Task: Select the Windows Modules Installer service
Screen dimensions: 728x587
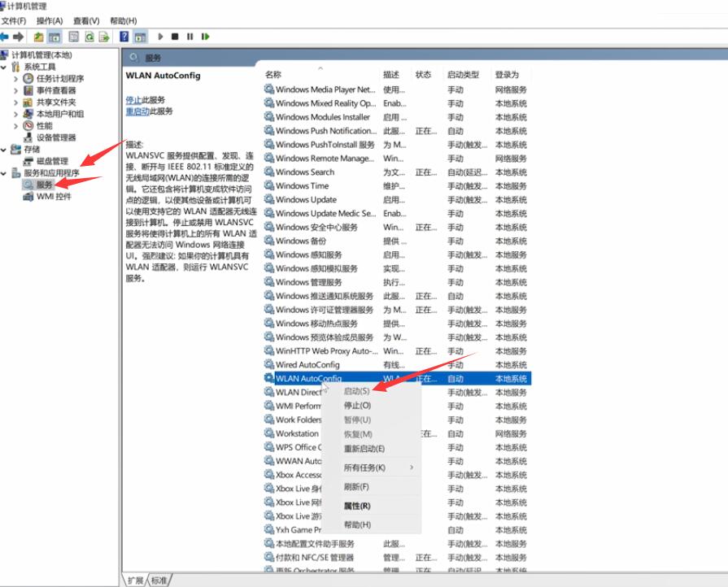Action: point(397,117)
